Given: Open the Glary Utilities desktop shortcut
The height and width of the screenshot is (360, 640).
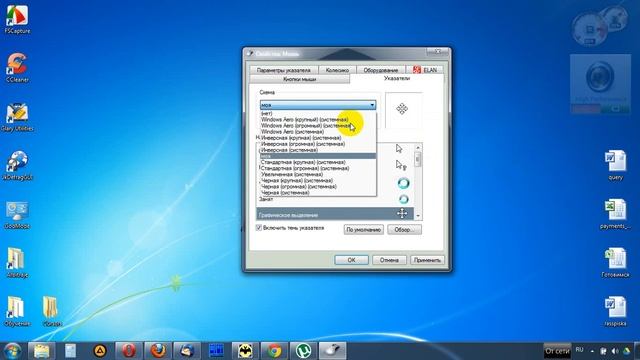Looking at the screenshot, I should 17,117.
